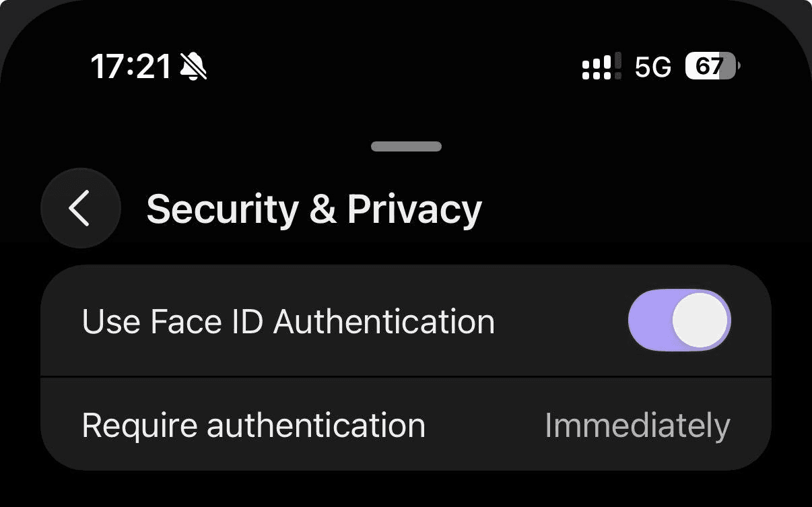Screen dimensions: 812x507
Task: Tap the 17:21 clock in status bar
Action: 131,67
